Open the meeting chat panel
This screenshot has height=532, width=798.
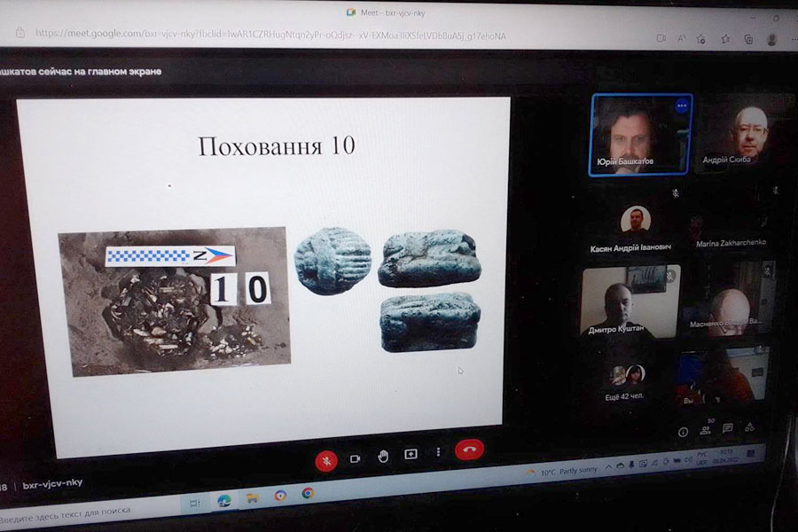pos(728,428)
